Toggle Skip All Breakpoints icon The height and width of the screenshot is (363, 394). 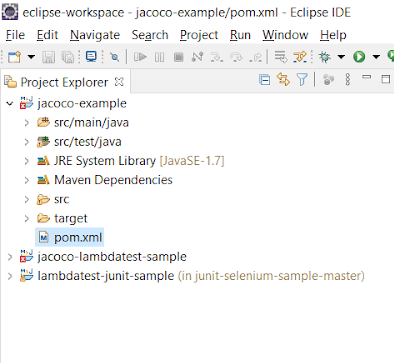(115, 57)
